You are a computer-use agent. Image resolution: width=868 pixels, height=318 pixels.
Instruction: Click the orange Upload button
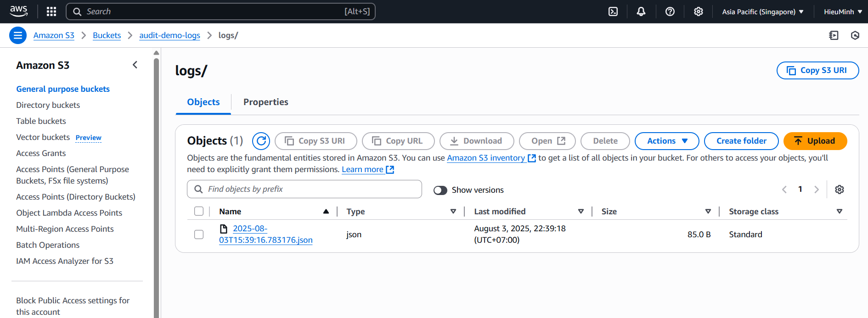815,141
